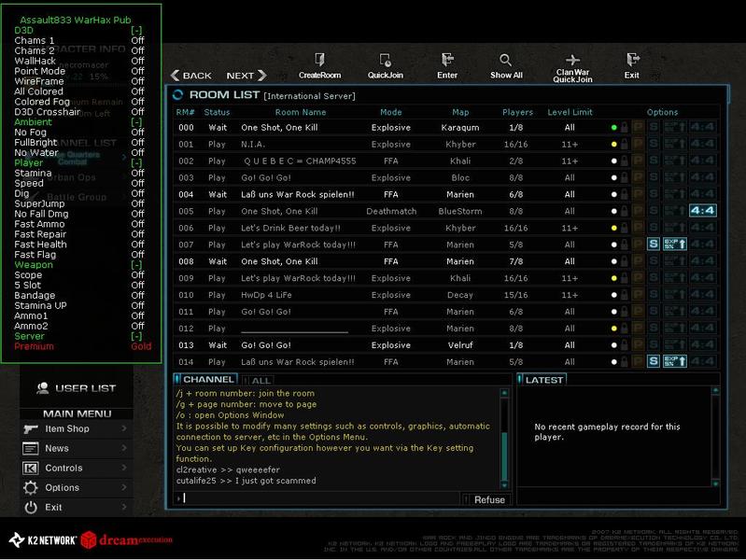Toggle SuperJump Off setting
The height and width of the screenshot is (560, 746).
tap(137, 203)
